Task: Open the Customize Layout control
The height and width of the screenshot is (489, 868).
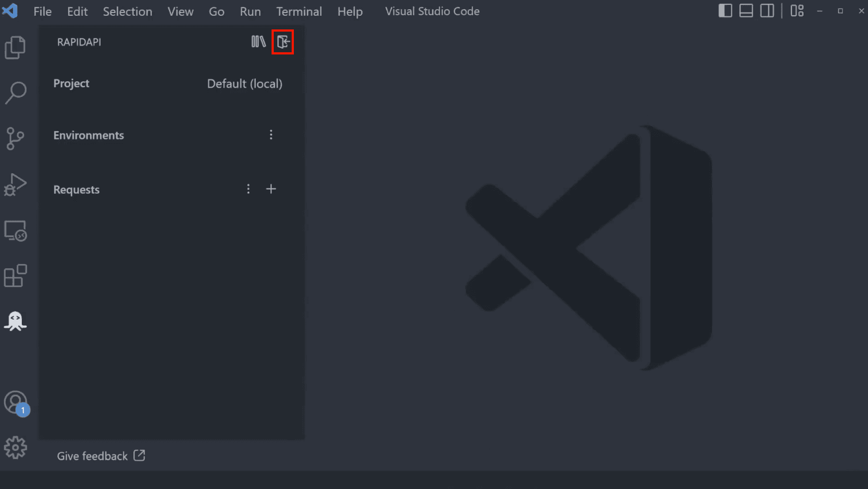Action: (797, 11)
